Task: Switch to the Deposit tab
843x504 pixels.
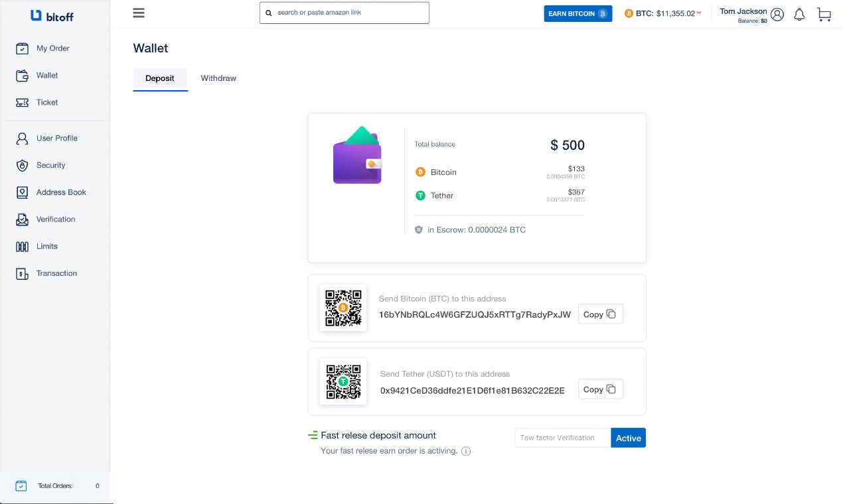Action: [x=160, y=78]
